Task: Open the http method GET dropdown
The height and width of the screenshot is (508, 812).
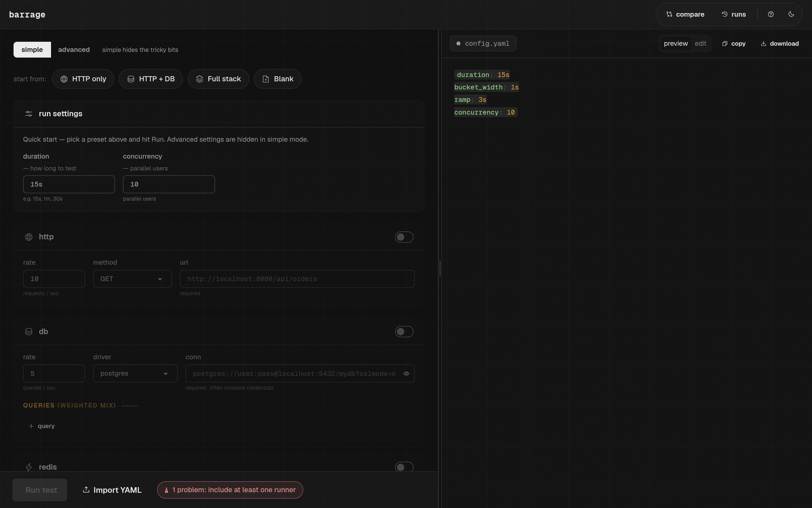Action: tap(132, 279)
